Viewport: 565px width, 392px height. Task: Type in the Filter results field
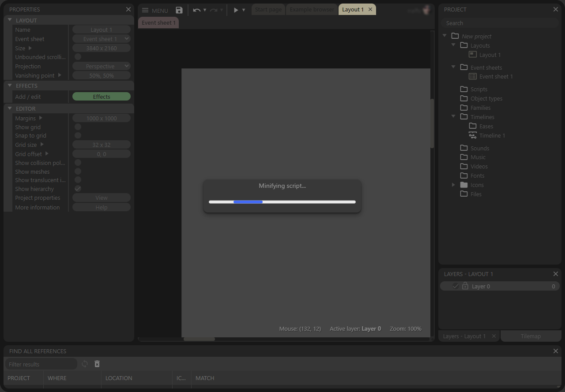point(41,364)
